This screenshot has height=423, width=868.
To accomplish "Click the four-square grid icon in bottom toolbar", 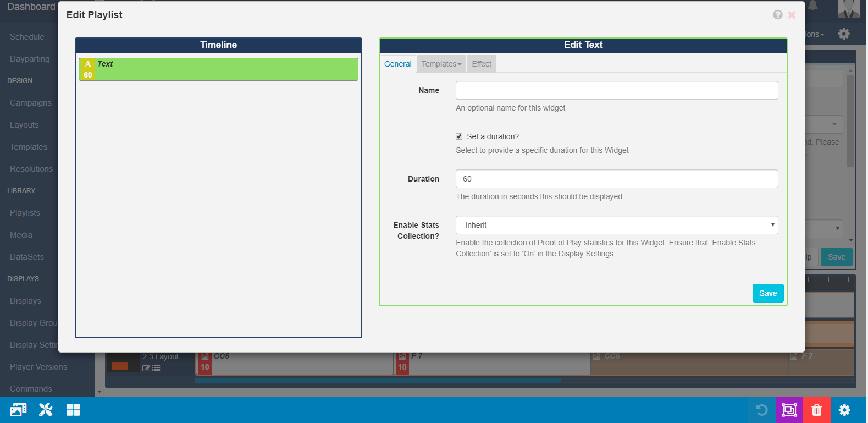I will [73, 410].
